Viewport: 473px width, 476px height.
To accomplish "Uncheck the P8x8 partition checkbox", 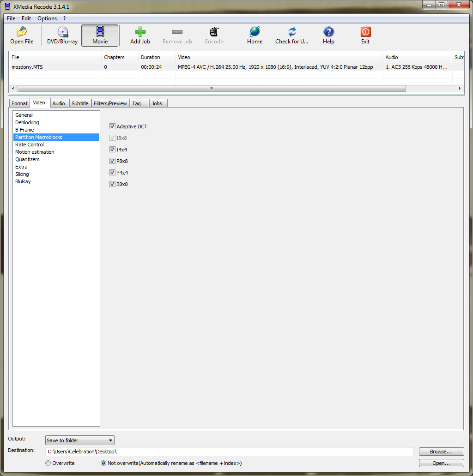I will point(112,161).
